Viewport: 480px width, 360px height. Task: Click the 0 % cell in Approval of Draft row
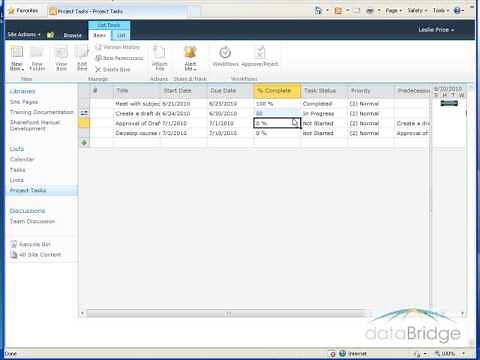(x=277, y=123)
